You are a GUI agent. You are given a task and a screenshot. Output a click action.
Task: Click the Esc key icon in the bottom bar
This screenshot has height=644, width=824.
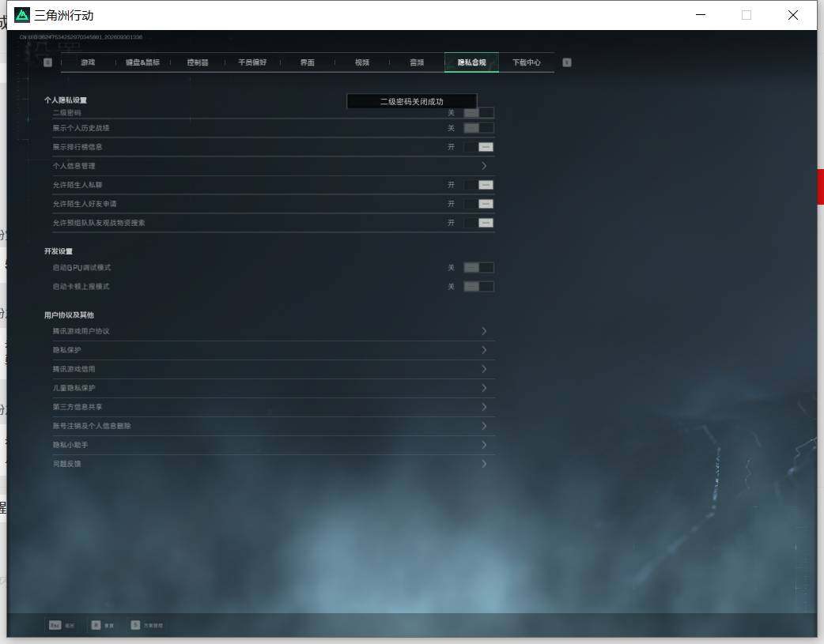[x=55, y=625]
